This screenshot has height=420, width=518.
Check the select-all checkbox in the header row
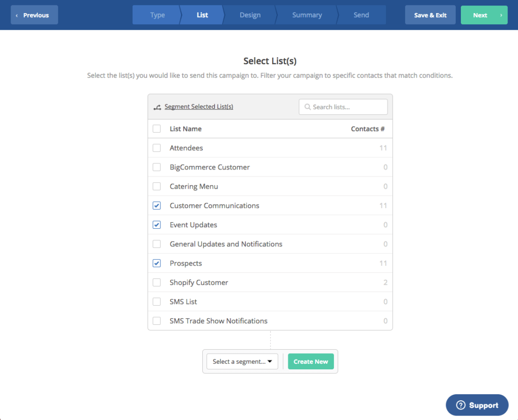[x=157, y=129]
